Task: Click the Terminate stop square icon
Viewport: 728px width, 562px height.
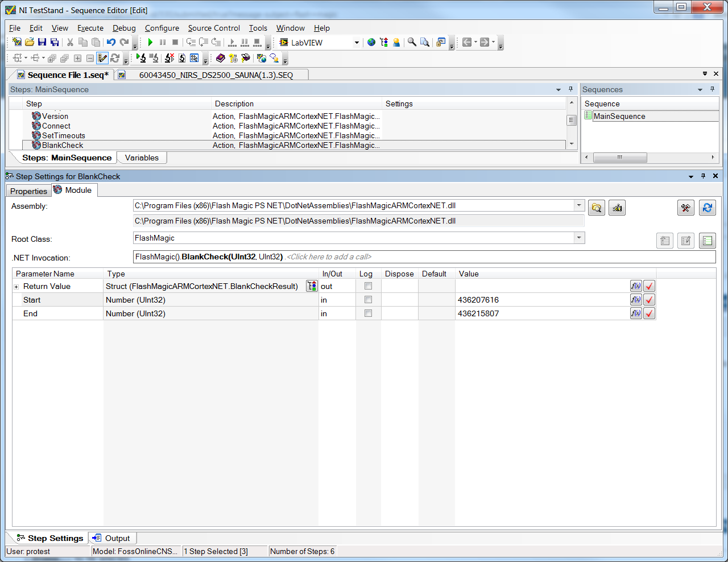Action: tap(175, 42)
